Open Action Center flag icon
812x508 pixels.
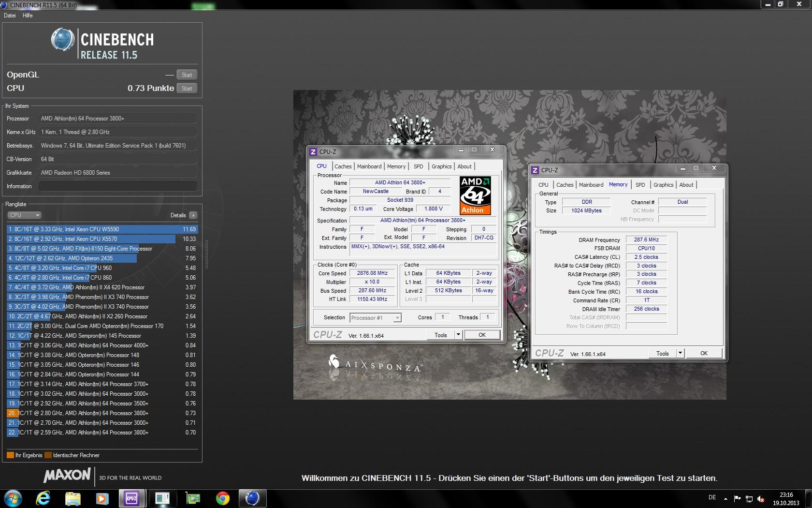[737, 498]
